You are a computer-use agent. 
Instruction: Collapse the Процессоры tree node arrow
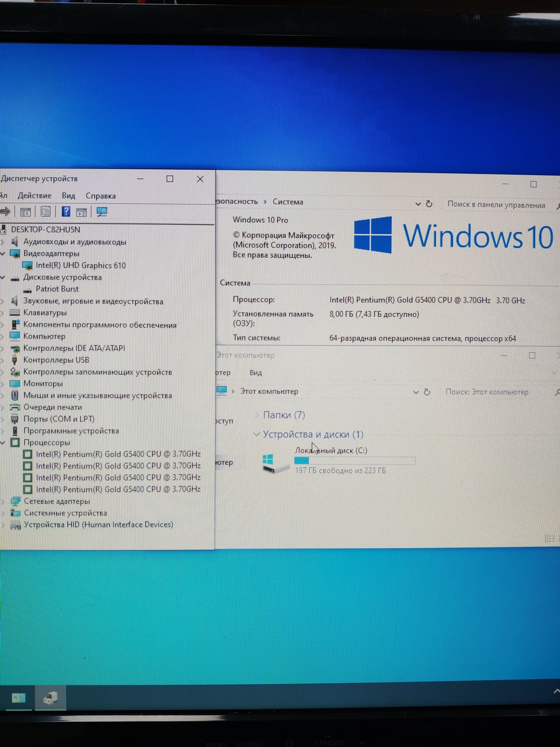coord(3,442)
